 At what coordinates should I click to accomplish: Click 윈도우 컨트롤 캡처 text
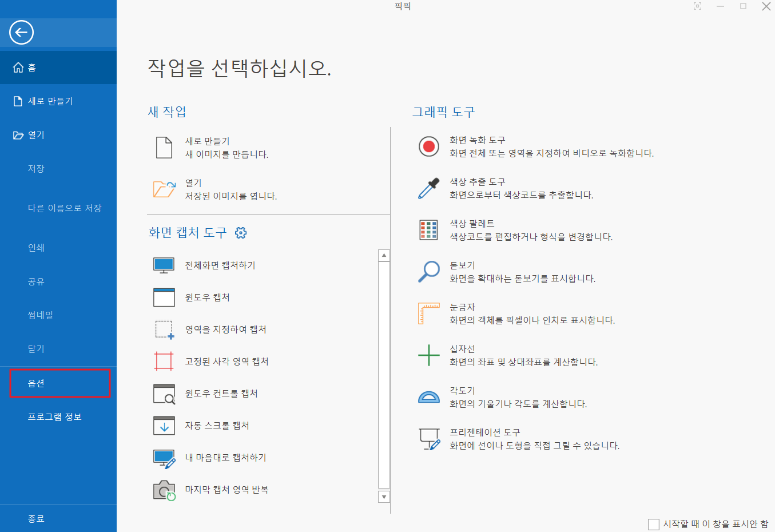tap(221, 394)
